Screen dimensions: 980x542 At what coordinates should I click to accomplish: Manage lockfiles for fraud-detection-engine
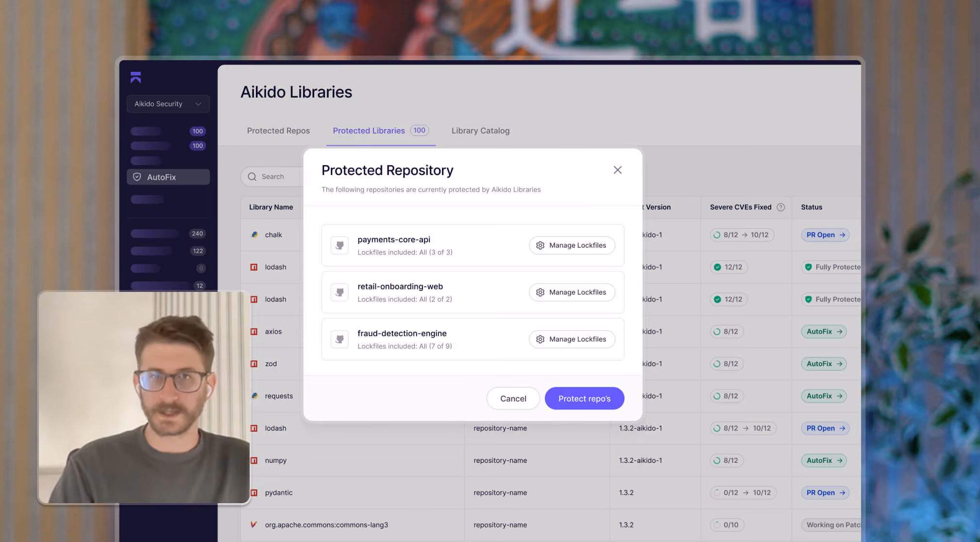point(572,339)
